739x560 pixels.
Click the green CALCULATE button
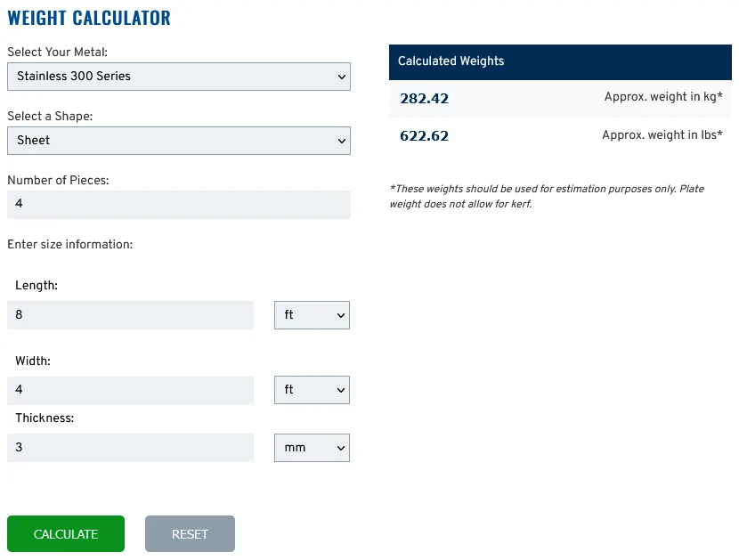[x=66, y=533]
